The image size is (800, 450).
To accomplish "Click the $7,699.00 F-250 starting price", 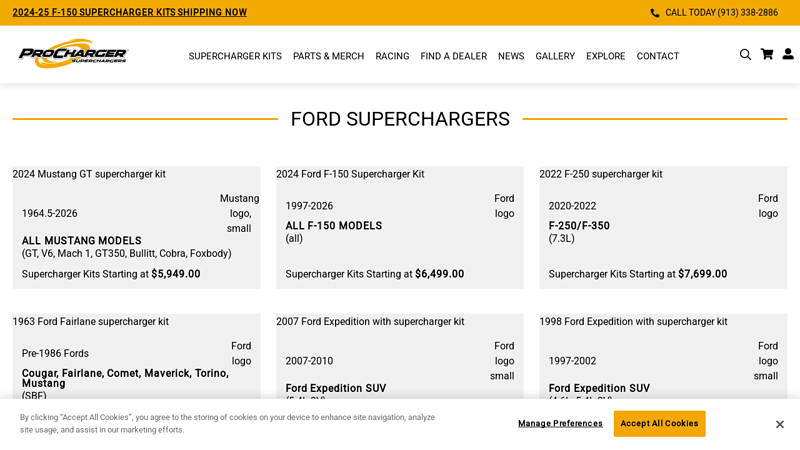I will click(x=703, y=274).
